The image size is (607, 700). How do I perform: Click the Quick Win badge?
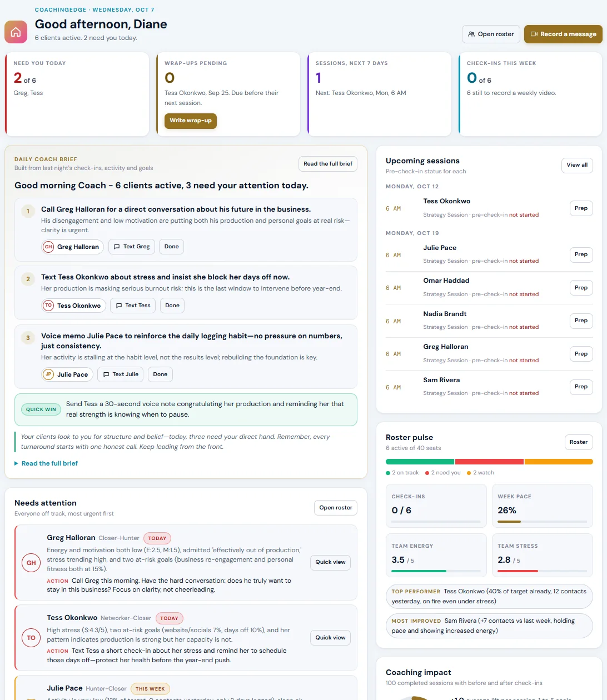(41, 409)
